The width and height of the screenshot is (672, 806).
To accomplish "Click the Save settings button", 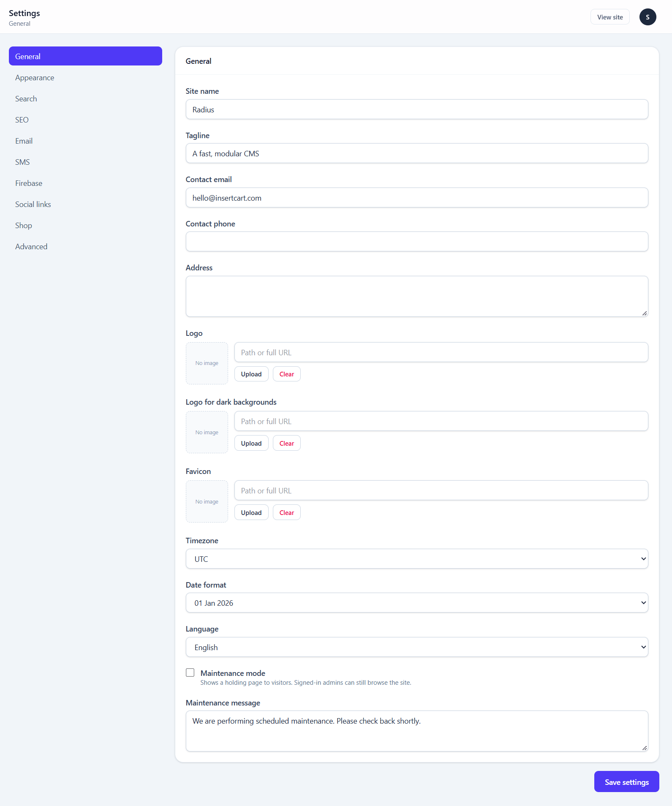I will click(x=626, y=782).
